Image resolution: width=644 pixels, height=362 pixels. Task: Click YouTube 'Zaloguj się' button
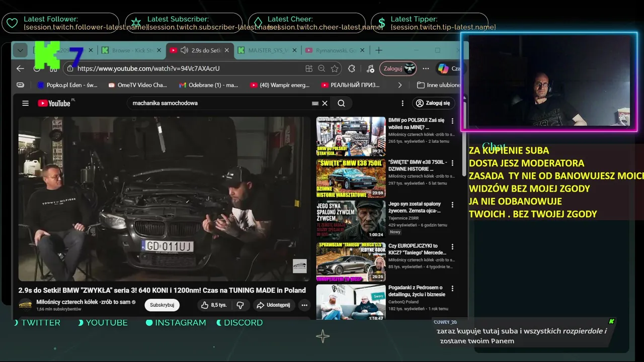[x=434, y=103]
